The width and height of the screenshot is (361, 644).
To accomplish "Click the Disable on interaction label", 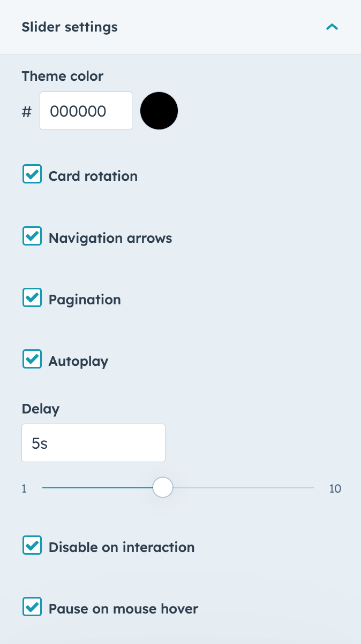I will pyautogui.click(x=122, y=547).
